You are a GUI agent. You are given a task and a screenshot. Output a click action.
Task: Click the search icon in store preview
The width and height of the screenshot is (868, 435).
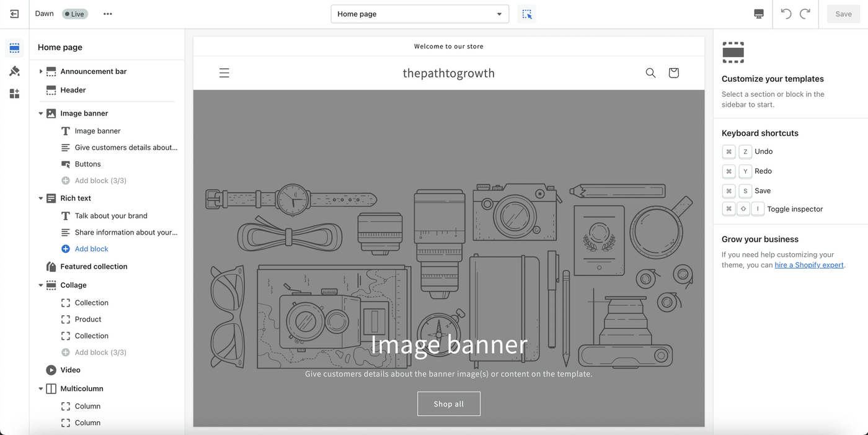(650, 73)
